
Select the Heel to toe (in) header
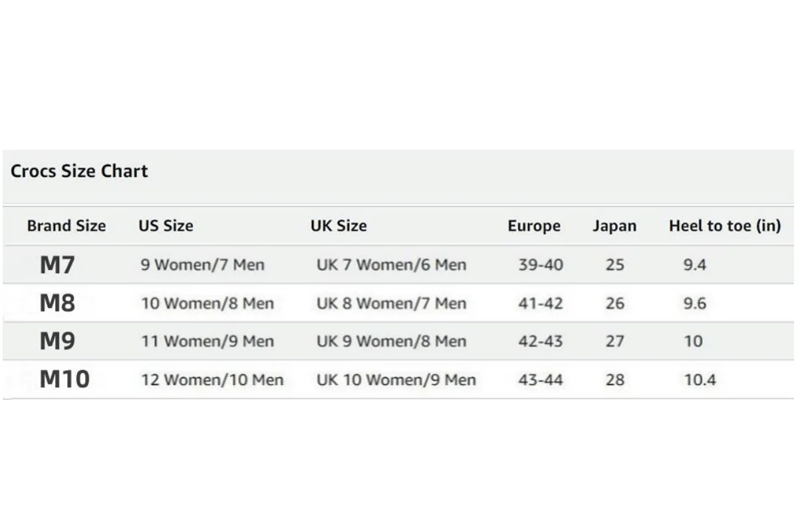725,226
